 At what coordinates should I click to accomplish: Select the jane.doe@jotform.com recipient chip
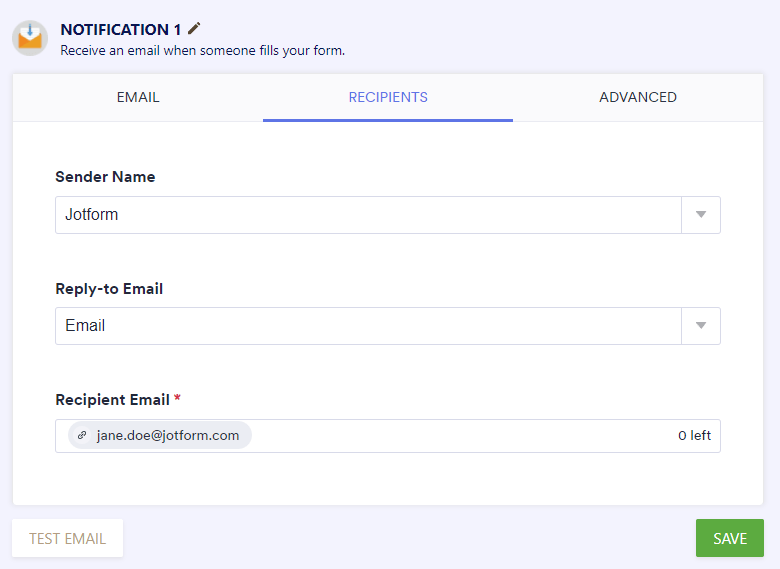(x=167, y=436)
